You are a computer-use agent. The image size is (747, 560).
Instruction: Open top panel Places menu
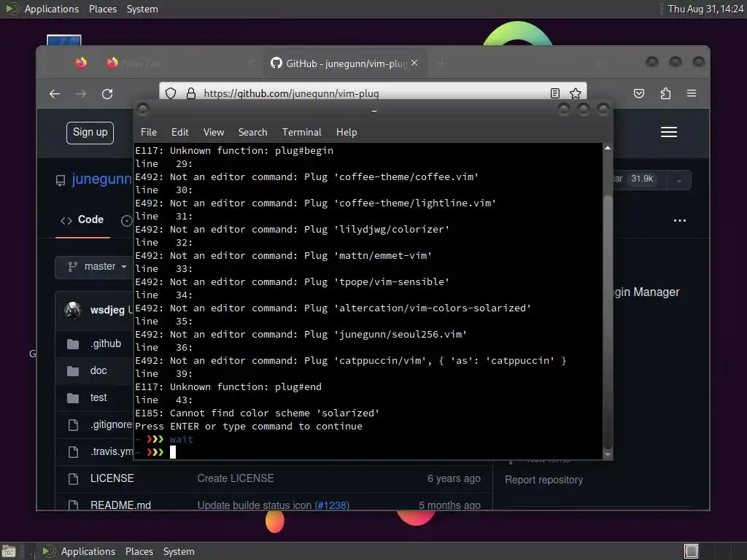102,9
